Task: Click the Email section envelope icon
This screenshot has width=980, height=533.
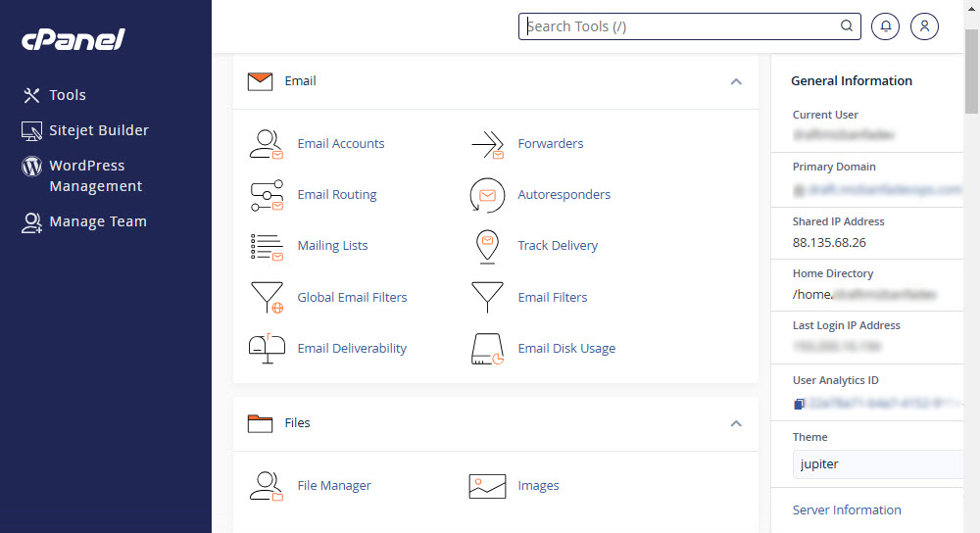Action: 260,81
